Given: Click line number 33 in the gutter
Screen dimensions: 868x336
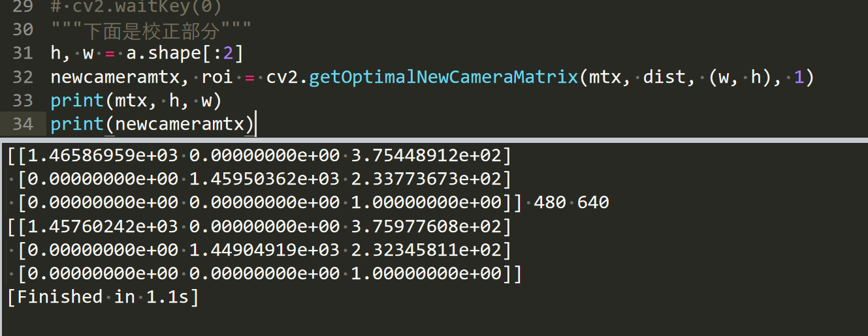Looking at the screenshot, I should [x=22, y=101].
